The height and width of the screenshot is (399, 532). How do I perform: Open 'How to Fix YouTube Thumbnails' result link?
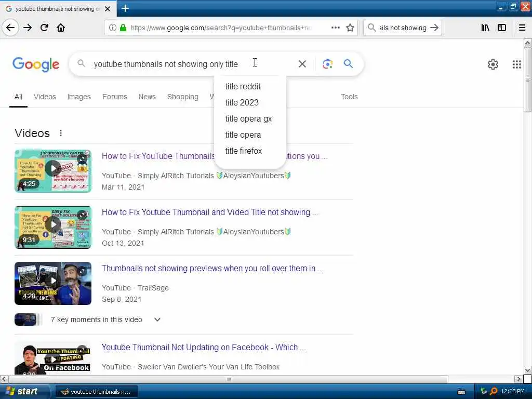(158, 156)
